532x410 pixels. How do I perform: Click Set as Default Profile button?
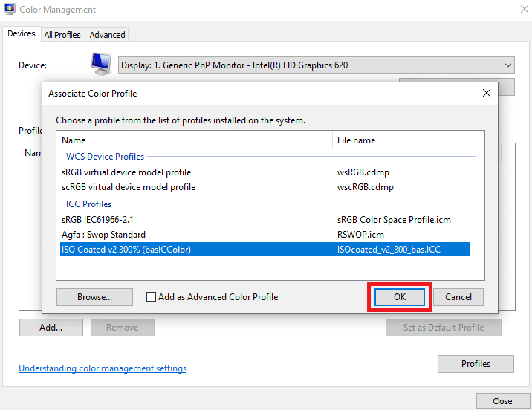[x=444, y=328]
